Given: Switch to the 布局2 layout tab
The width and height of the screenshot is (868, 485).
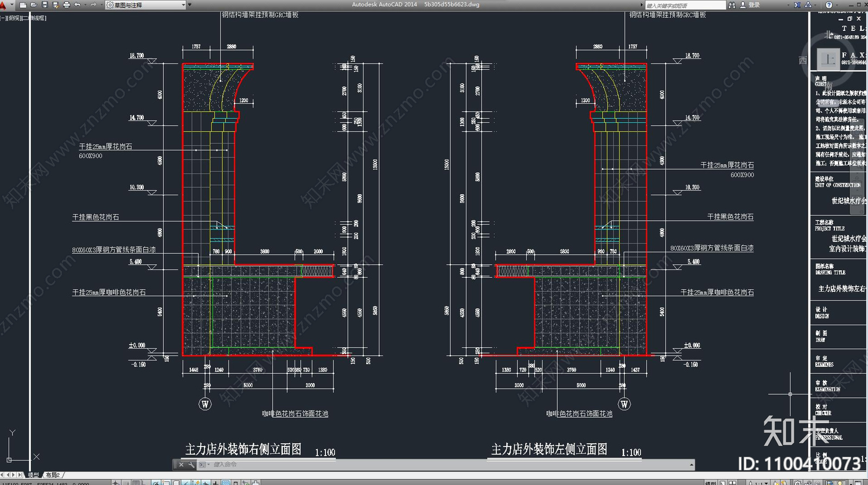Looking at the screenshot, I should [52, 475].
